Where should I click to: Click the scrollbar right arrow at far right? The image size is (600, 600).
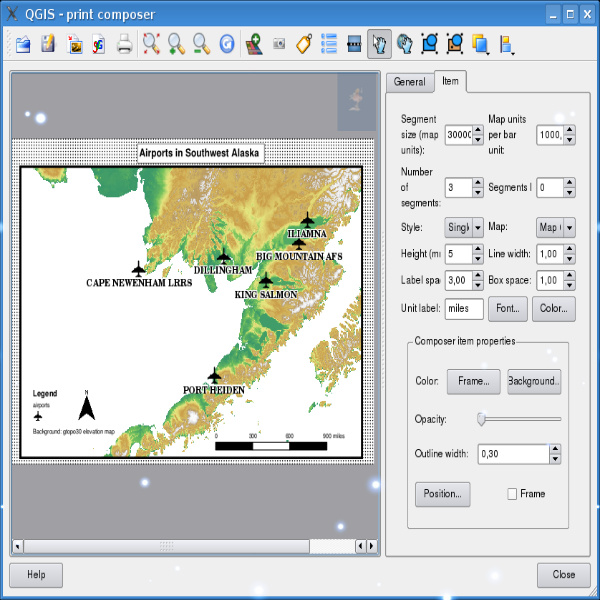pyautogui.click(x=372, y=546)
